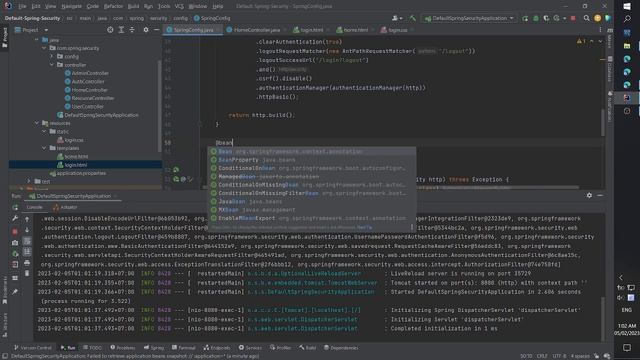Hide the Project panel with minus icon
Screen dimensions: 640x360
pyautogui.click(x=156, y=30)
